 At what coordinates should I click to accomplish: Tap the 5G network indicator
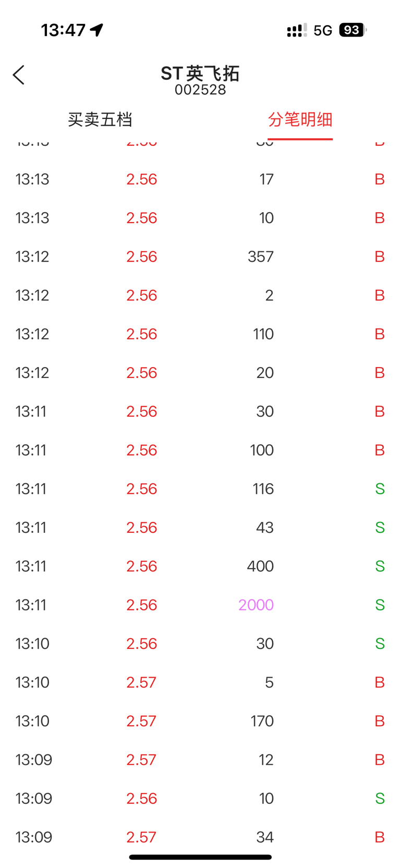(323, 31)
